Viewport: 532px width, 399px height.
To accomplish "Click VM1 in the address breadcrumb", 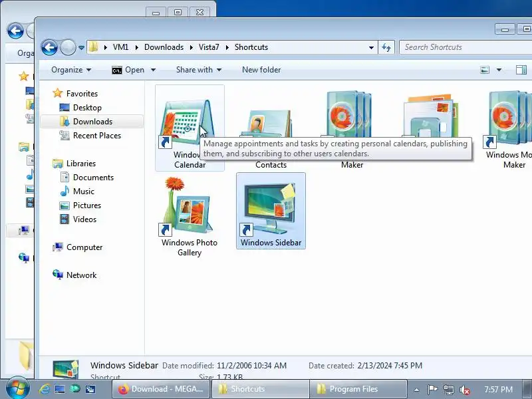I will tap(120, 47).
